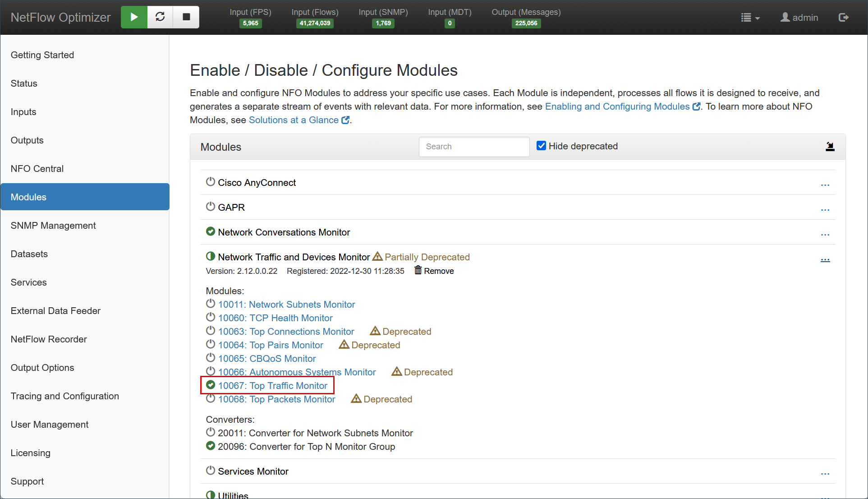This screenshot has width=868, height=499.
Task: Toggle power icon for 10060 TCP Health Monitor
Action: pyautogui.click(x=210, y=317)
